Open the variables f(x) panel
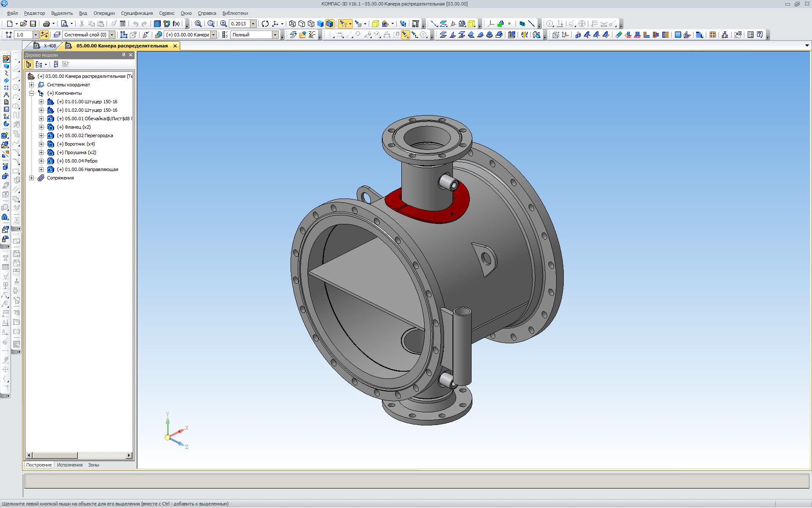 pyautogui.click(x=176, y=24)
